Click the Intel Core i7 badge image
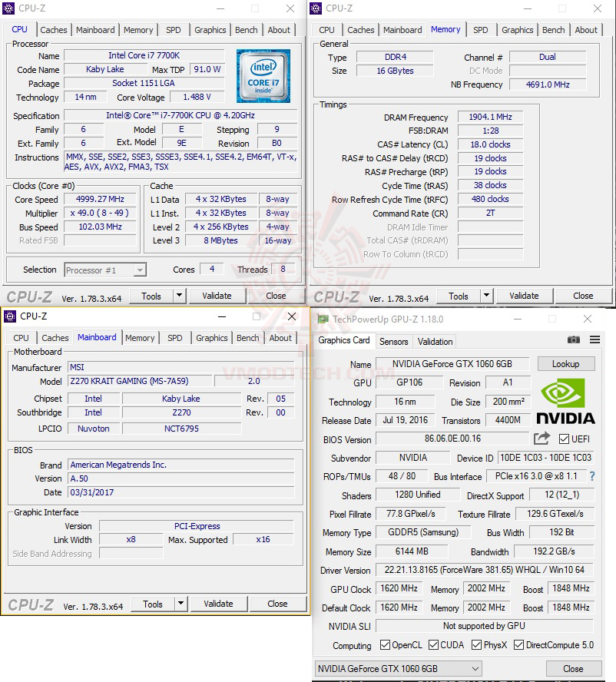The image size is (616, 682). (263, 77)
